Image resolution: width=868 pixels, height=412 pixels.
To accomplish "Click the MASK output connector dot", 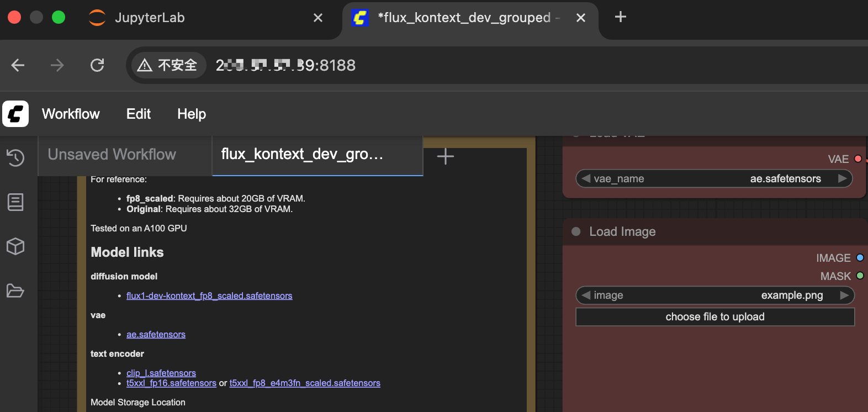I will pyautogui.click(x=860, y=276).
